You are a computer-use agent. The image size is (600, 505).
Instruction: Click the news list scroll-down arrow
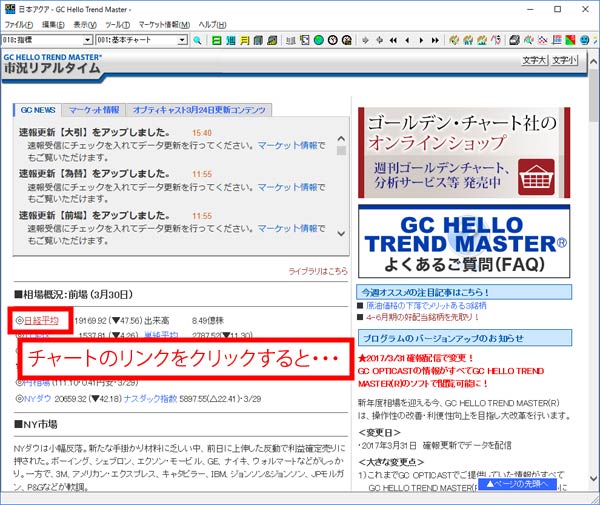[341, 233]
